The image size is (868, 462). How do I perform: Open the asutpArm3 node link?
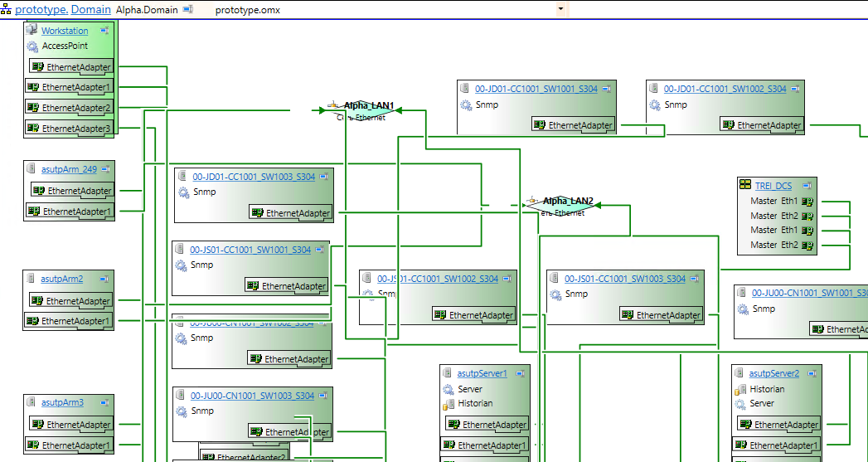pyautogui.click(x=62, y=403)
